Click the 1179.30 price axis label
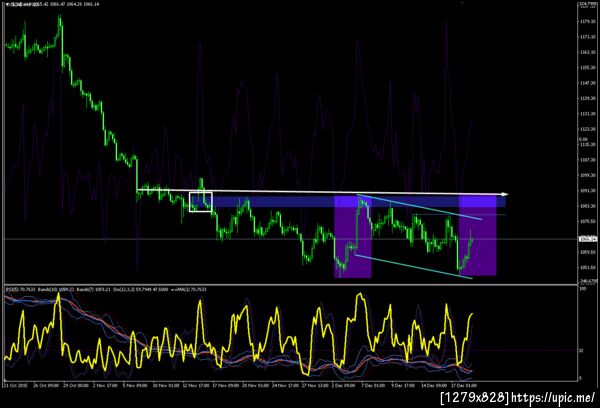 [x=587, y=21]
